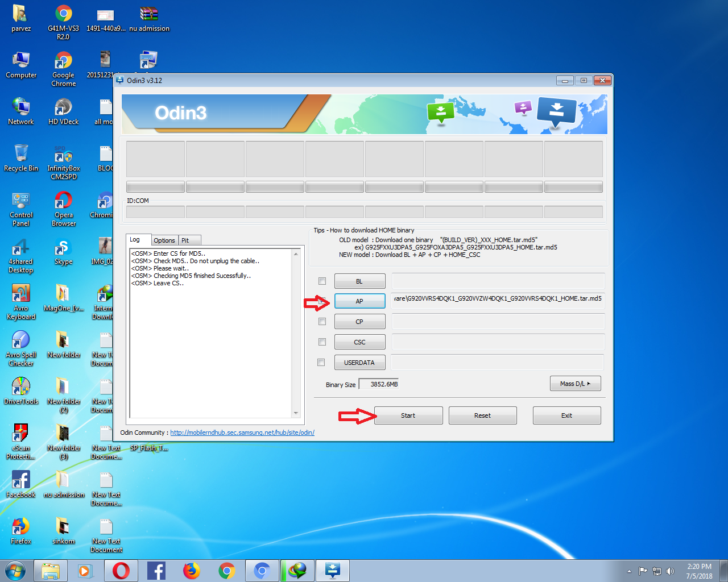Open the Action Center flag icon
Image resolution: width=728 pixels, height=582 pixels.
point(643,571)
